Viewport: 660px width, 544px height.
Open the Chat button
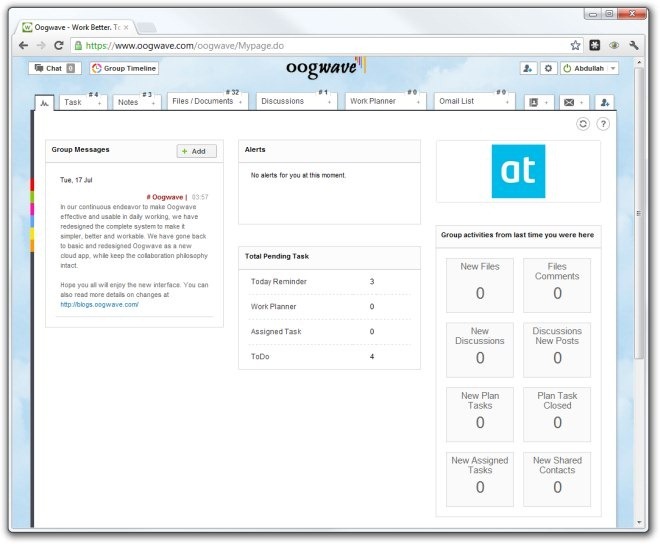(55, 68)
